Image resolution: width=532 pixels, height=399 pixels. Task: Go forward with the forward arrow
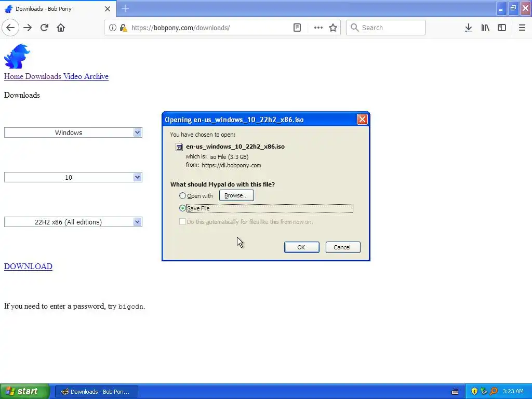[28, 28]
